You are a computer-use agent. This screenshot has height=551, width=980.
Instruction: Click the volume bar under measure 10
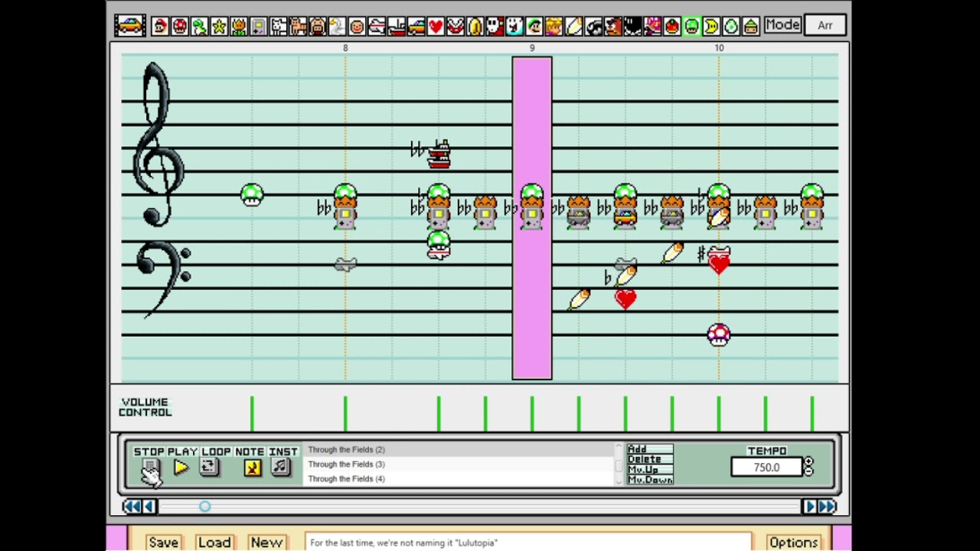719,413
